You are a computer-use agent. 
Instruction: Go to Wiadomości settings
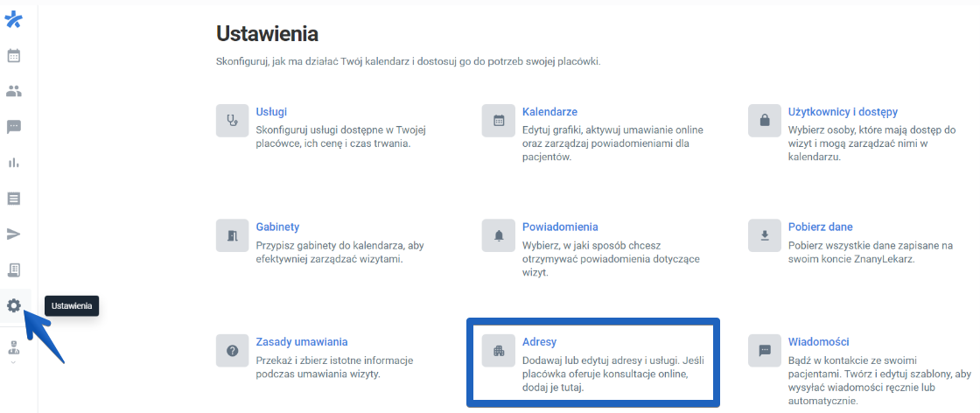coord(818,342)
